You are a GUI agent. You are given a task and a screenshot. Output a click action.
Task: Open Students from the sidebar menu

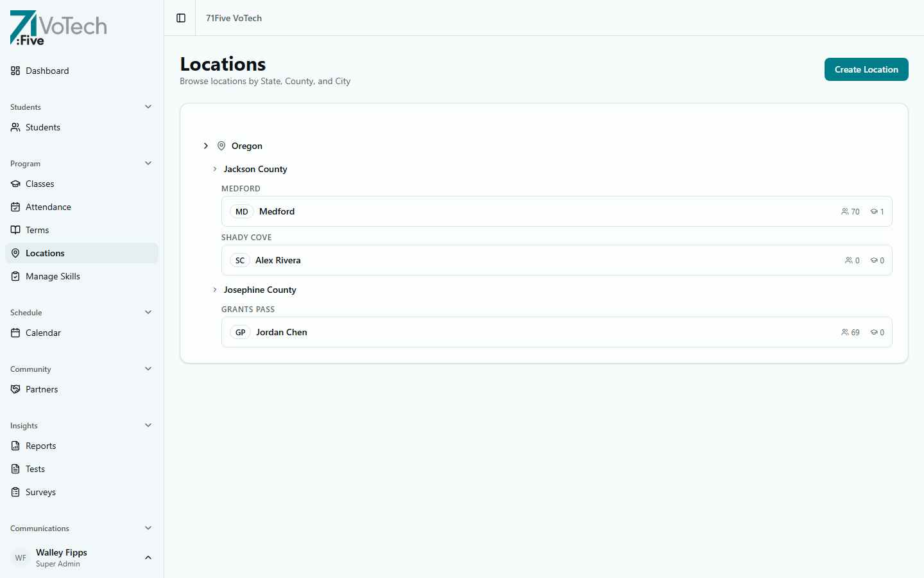[43, 127]
